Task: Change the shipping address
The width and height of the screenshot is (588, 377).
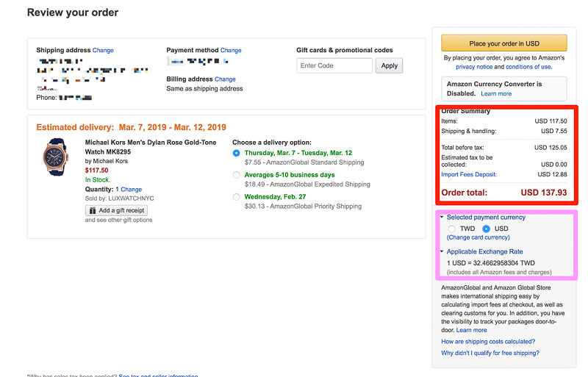Action: pos(103,50)
